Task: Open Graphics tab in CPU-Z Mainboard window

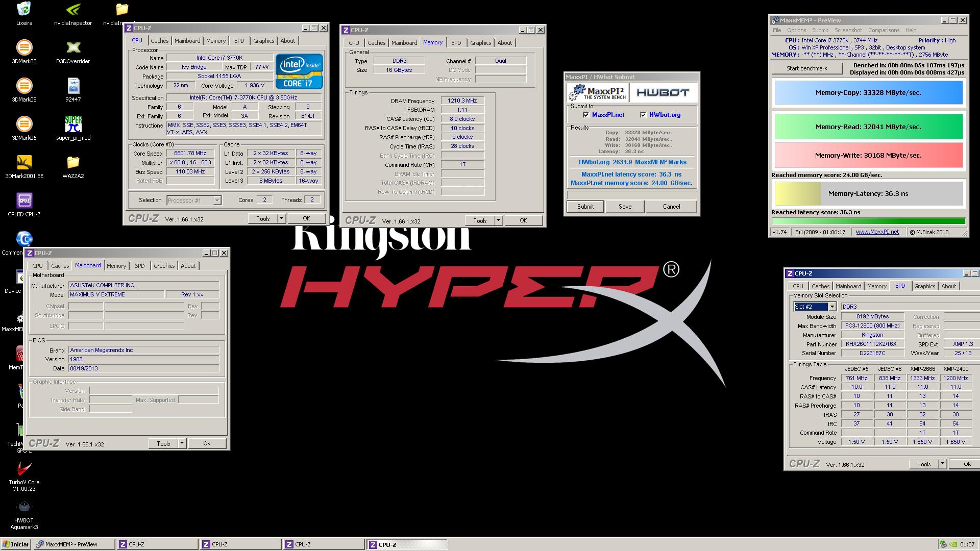Action: pos(164,266)
